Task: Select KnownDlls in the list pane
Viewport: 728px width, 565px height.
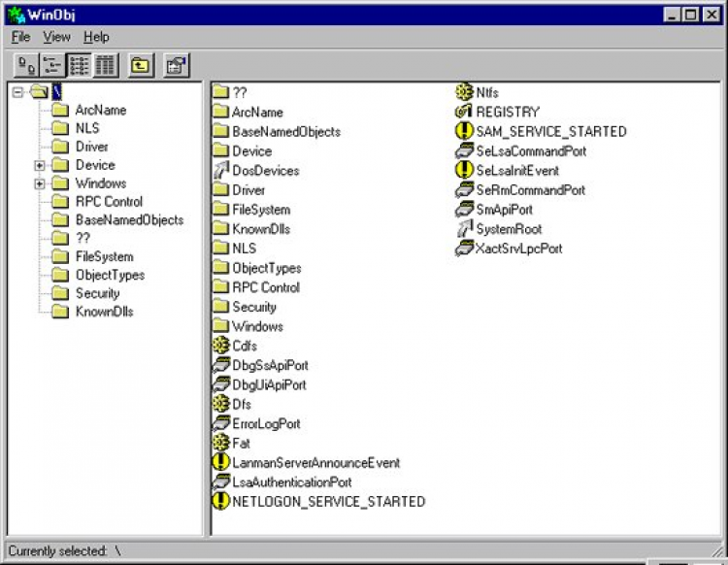Action: (261, 229)
